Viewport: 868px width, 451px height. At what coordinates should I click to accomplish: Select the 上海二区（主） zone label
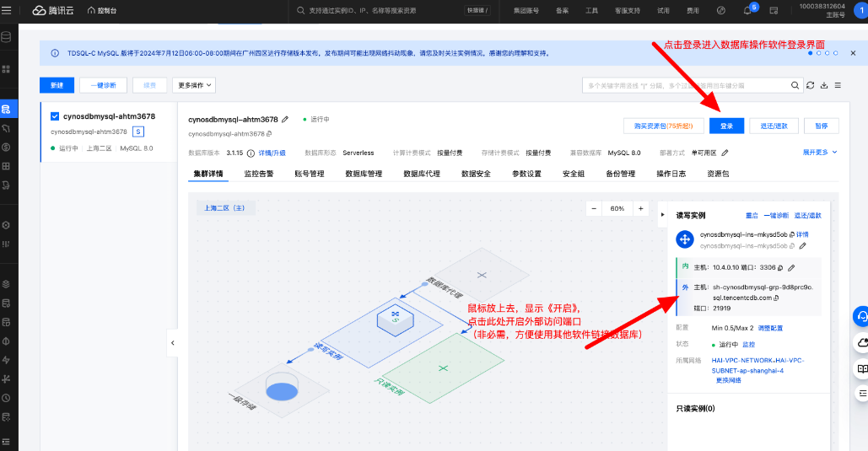coord(224,208)
